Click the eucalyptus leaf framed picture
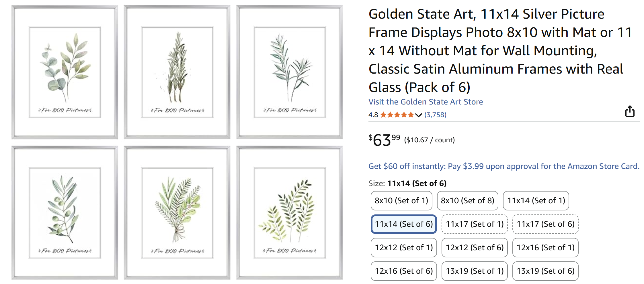The image size is (644, 284). pos(65,72)
